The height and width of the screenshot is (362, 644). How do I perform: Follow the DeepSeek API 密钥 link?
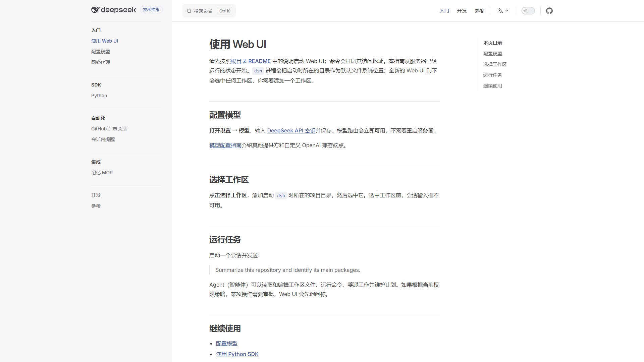pyautogui.click(x=291, y=130)
